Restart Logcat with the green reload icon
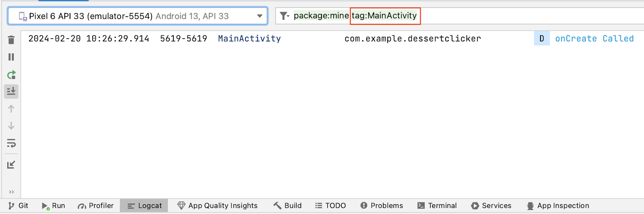Screen dimensions: 644x214 [11, 75]
